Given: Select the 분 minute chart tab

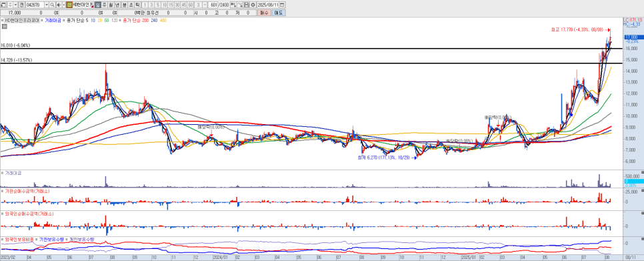Looking at the screenshot, I should (125, 5).
